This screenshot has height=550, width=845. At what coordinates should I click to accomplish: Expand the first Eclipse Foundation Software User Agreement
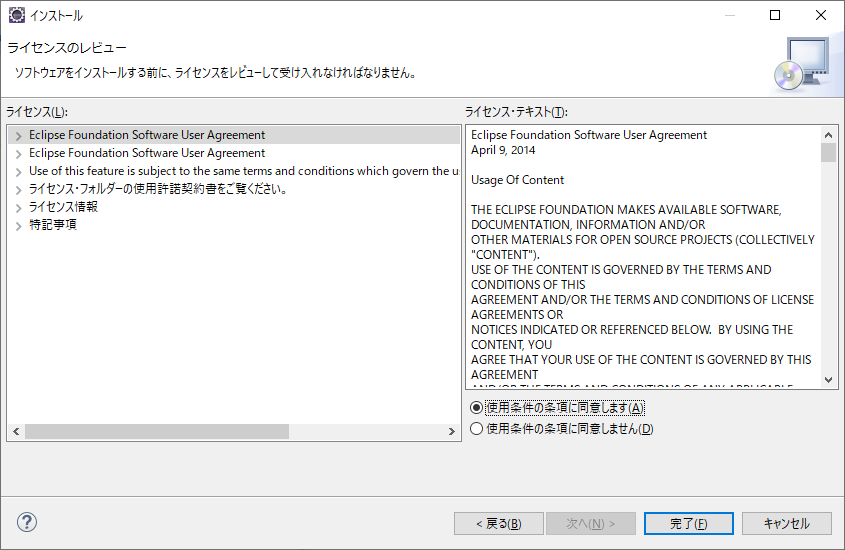tap(18, 135)
